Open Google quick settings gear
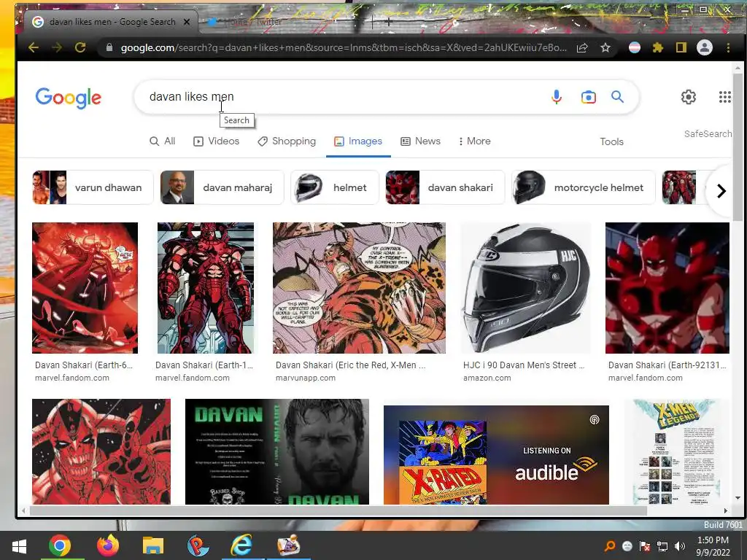The image size is (747, 560). pos(689,97)
